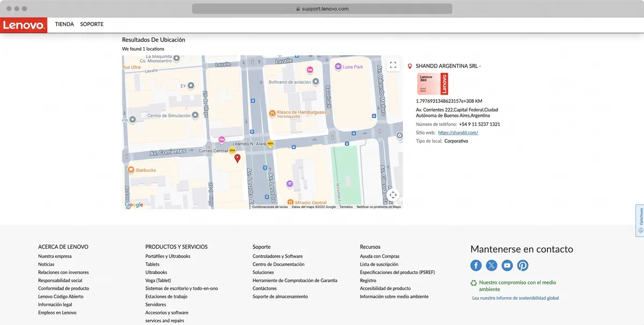Click the browser address bar
The image size is (644, 325).
(x=322, y=9)
